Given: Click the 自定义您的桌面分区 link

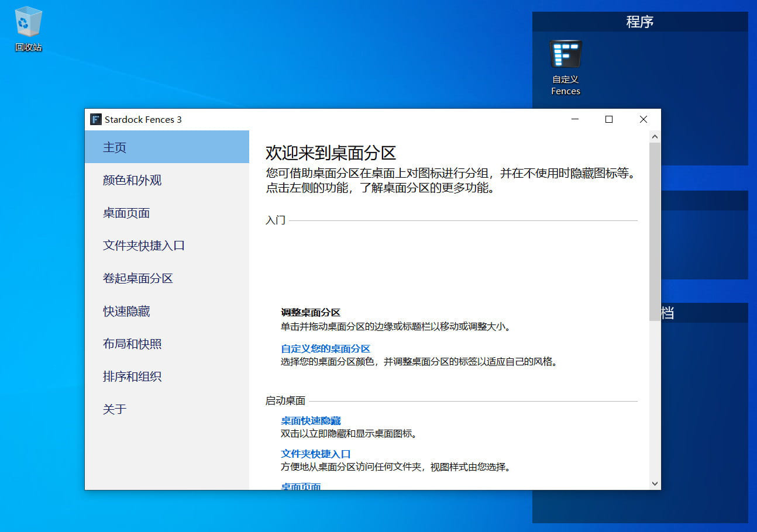Looking at the screenshot, I should [x=325, y=349].
